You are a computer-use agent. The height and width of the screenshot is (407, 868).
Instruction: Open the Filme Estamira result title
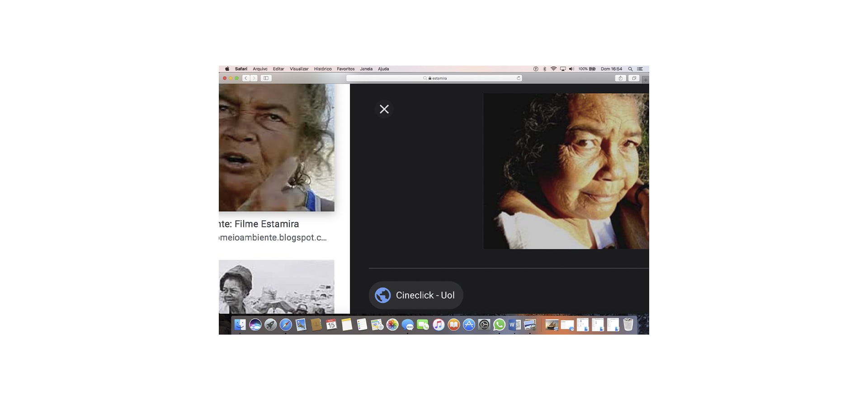259,224
